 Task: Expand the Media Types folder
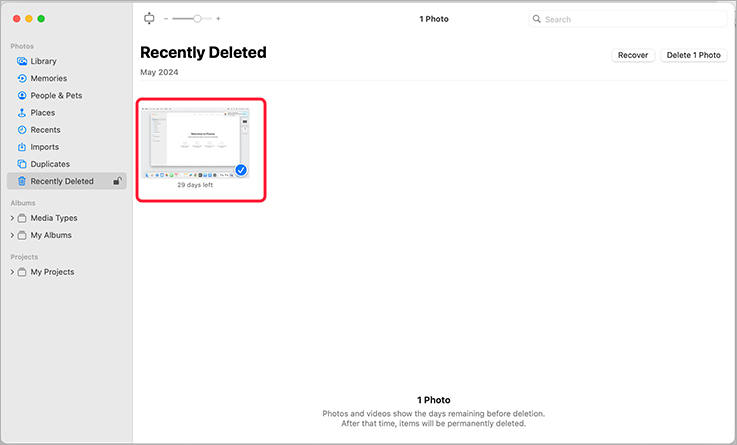coord(12,218)
